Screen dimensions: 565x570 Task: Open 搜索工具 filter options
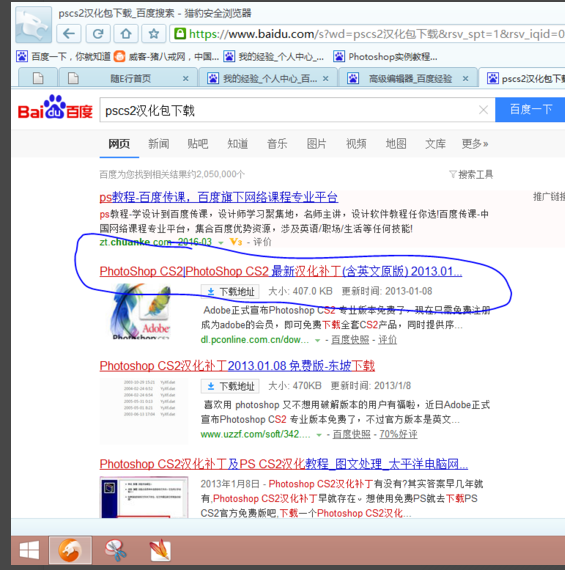(x=471, y=175)
